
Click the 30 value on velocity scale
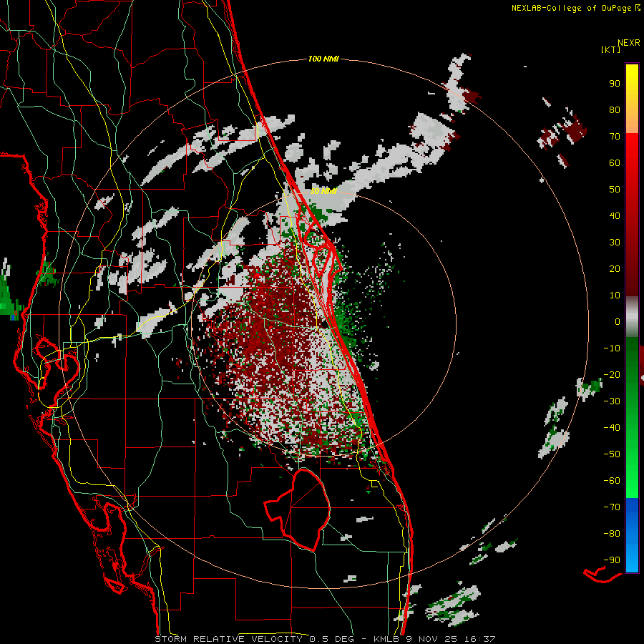pyautogui.click(x=615, y=243)
